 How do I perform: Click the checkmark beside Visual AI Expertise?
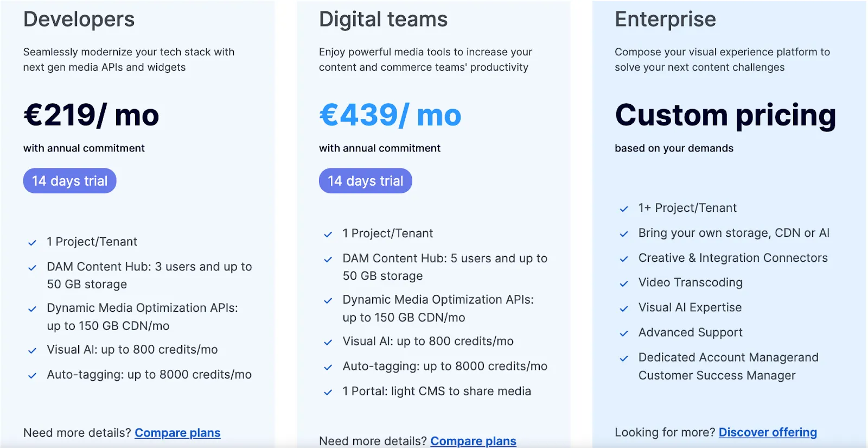[x=624, y=308]
